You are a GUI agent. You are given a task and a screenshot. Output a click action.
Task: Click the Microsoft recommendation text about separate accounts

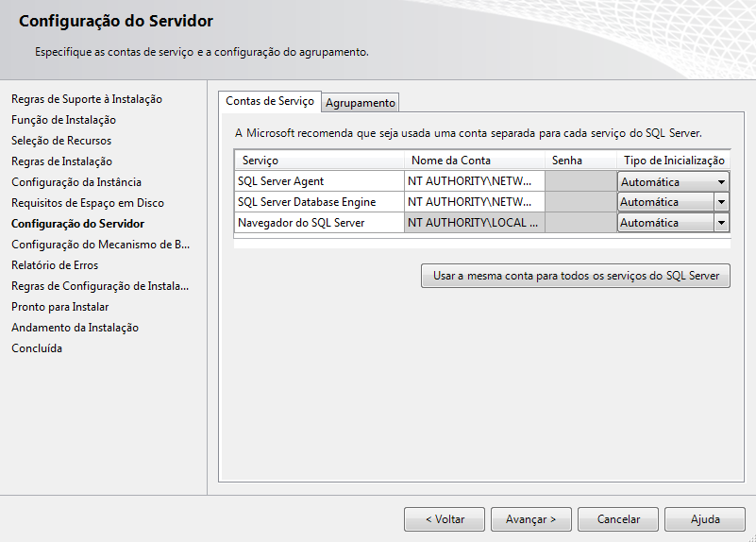468,133
